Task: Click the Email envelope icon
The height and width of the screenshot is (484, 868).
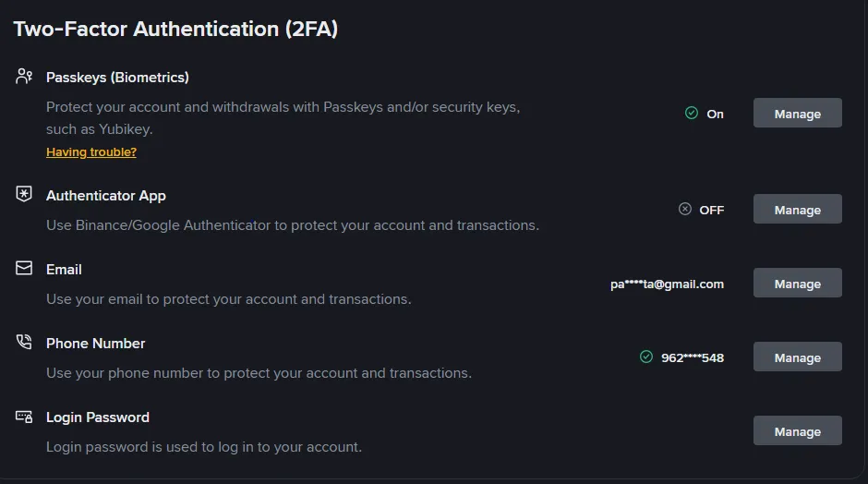Action: [x=24, y=268]
